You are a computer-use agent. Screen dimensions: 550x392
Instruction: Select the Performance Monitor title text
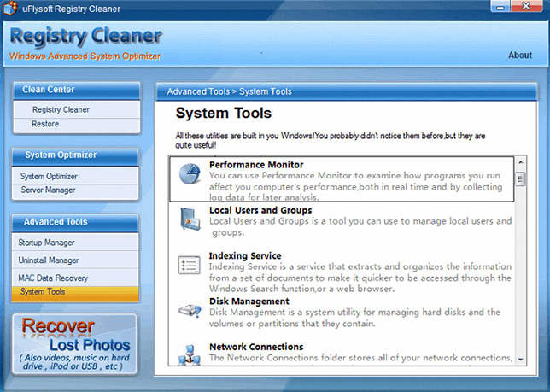coord(256,165)
